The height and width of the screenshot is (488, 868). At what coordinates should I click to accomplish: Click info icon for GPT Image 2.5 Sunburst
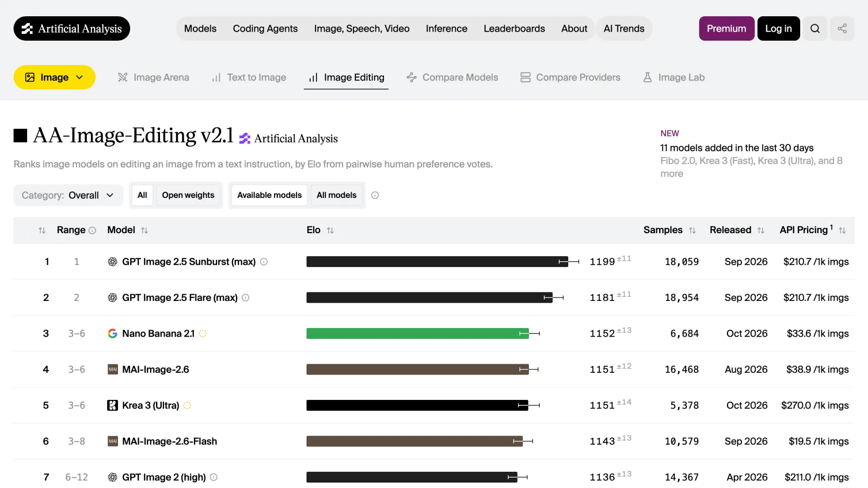click(264, 262)
